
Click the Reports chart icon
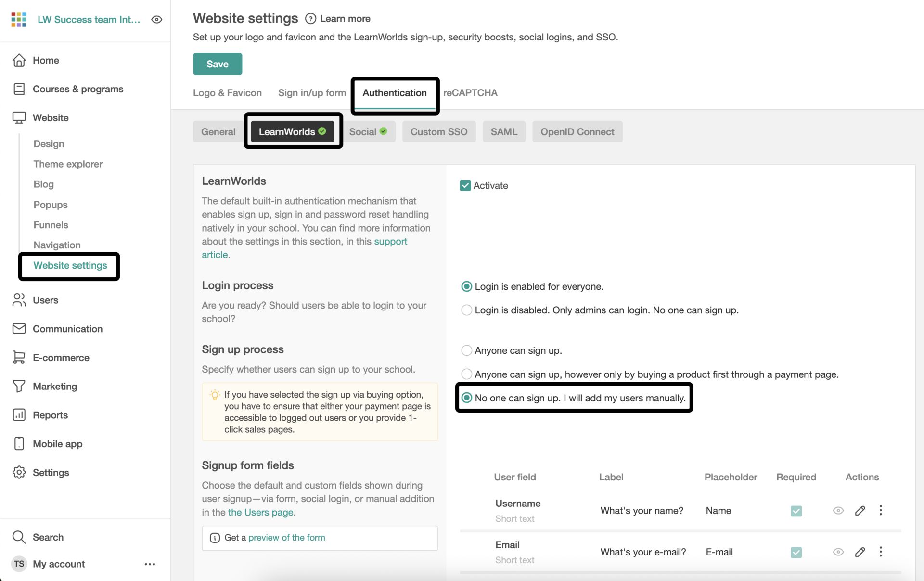click(19, 415)
